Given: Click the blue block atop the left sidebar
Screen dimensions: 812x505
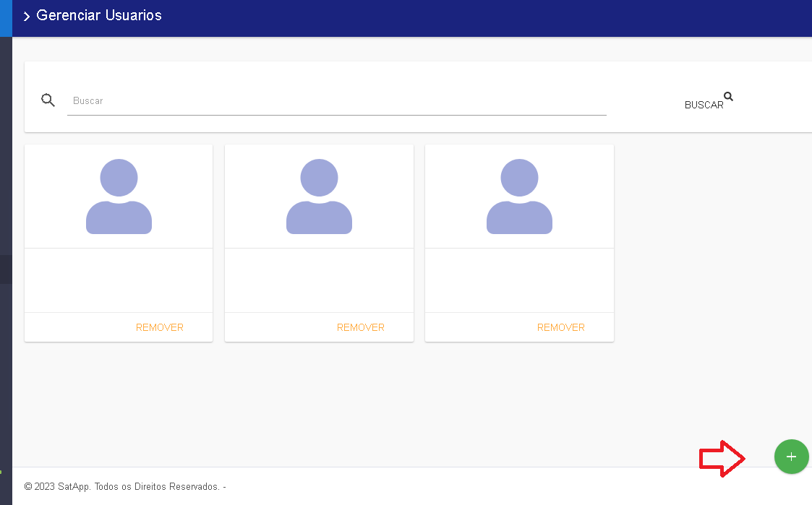Looking at the screenshot, I should point(6,18).
